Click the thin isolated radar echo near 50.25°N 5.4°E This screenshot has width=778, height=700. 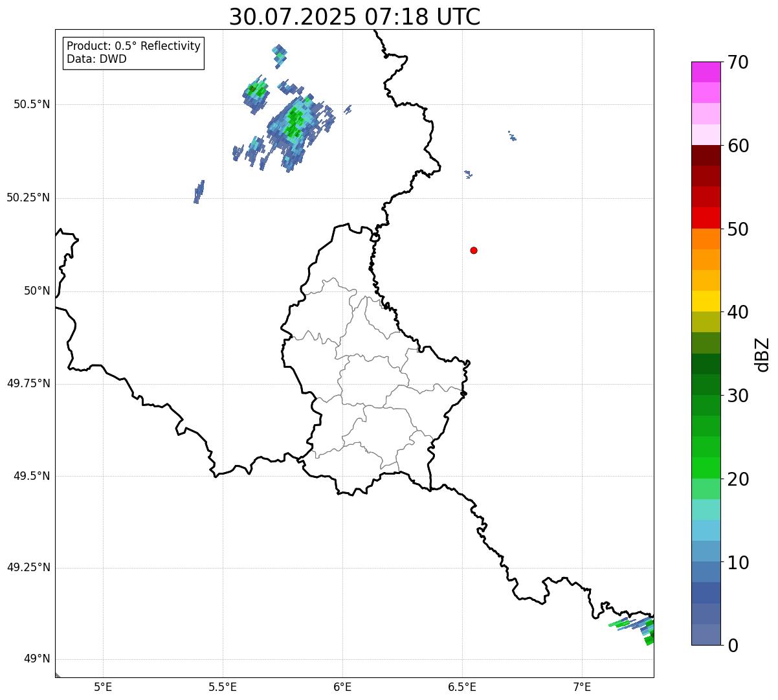(199, 192)
